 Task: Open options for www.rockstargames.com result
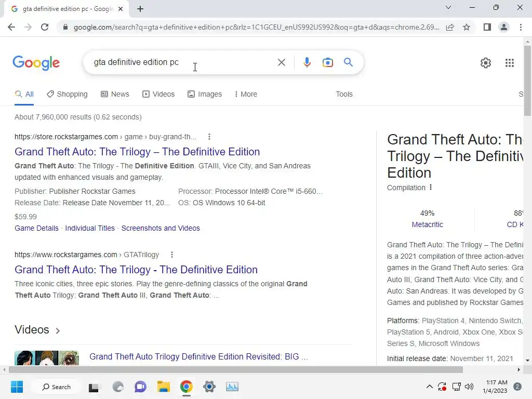[172, 255]
